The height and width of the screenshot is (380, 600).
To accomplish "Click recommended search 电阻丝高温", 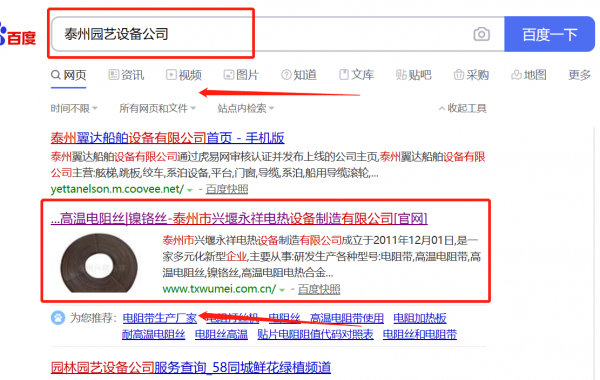I will pos(221,334).
